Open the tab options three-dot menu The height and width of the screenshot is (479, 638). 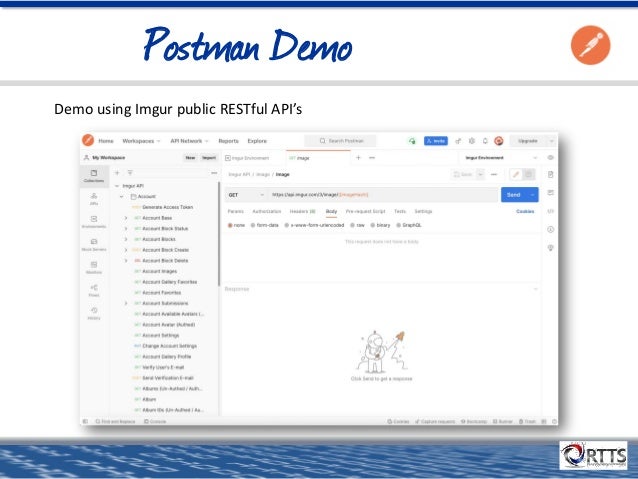[x=372, y=157]
